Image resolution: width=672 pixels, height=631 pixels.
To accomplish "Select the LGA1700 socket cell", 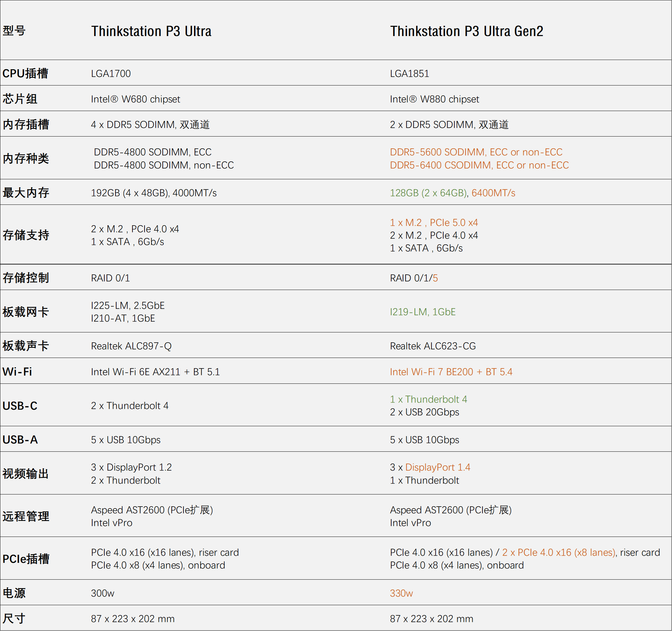I will coord(110,73).
